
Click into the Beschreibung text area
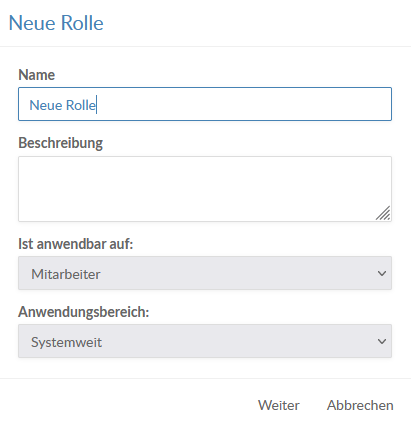[x=205, y=189]
